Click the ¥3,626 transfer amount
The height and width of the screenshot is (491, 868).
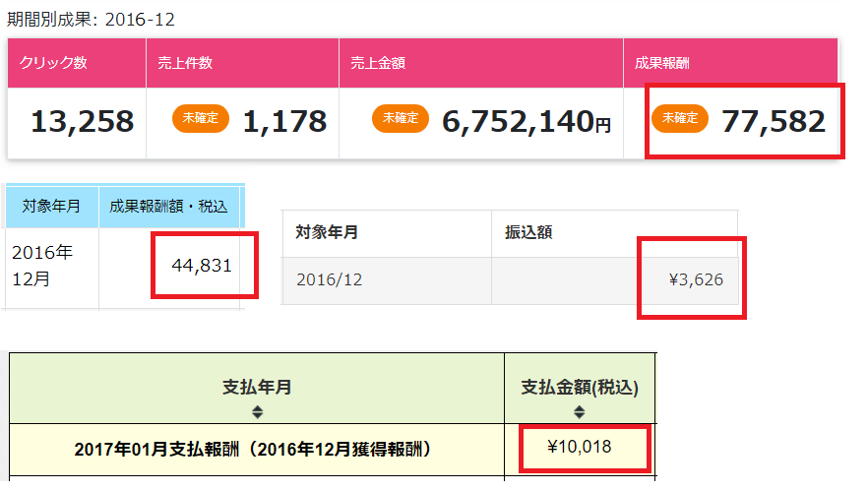tap(696, 280)
